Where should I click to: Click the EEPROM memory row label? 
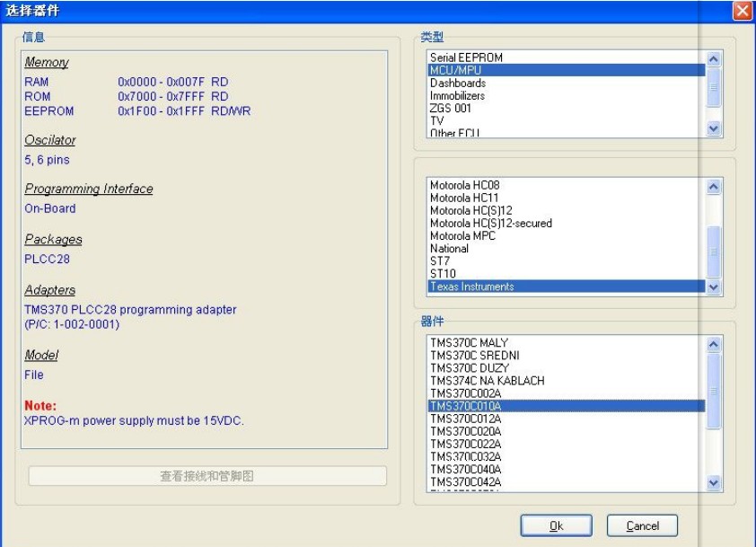(x=49, y=111)
